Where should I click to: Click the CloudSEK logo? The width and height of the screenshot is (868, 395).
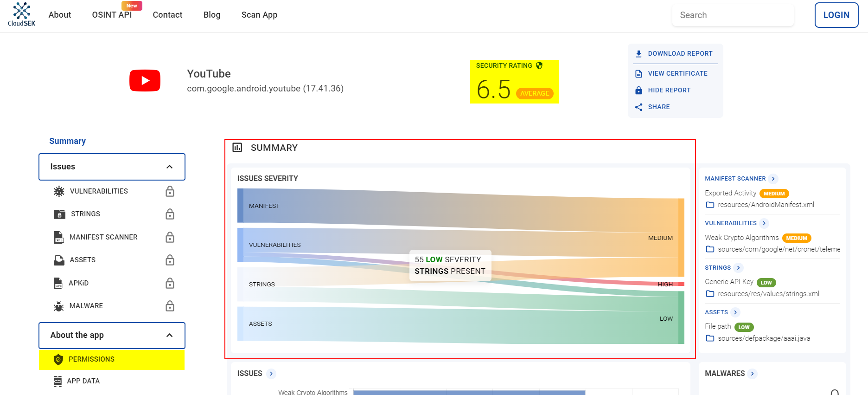coord(22,14)
